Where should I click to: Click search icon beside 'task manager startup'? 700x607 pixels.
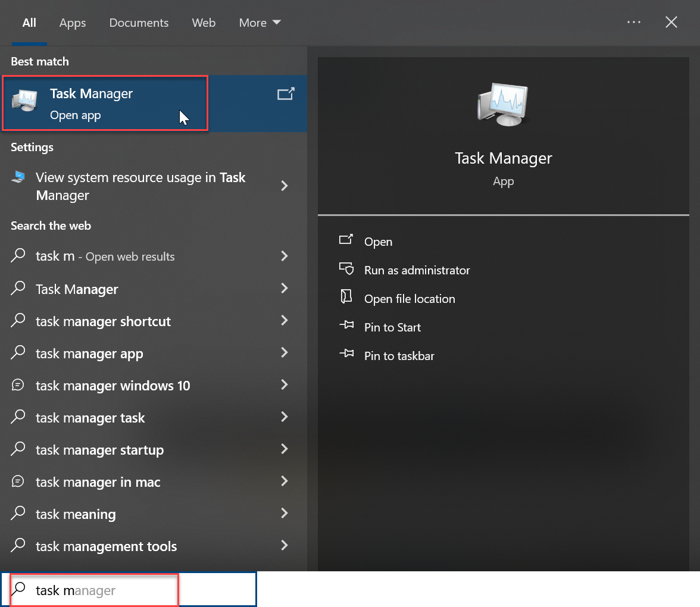pos(18,449)
